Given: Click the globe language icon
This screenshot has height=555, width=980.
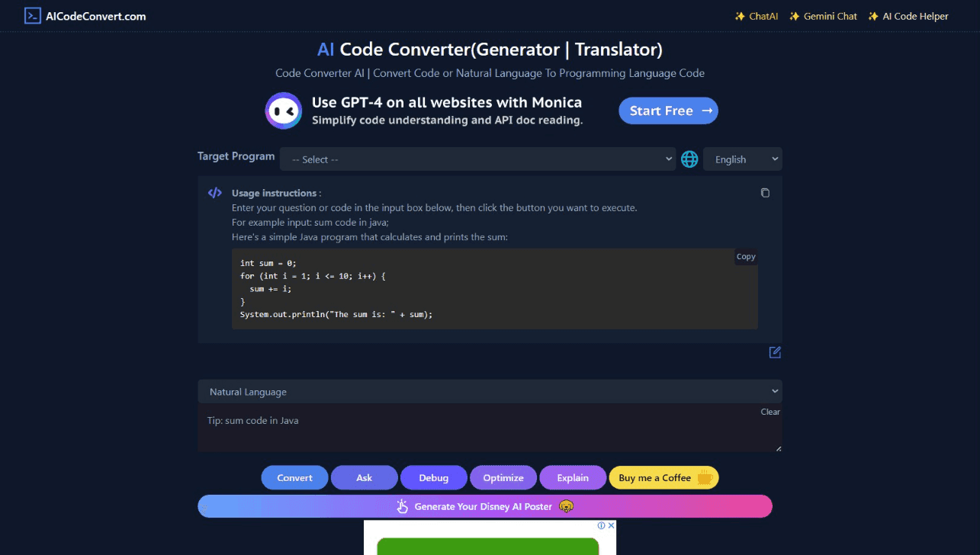Looking at the screenshot, I should [x=689, y=159].
